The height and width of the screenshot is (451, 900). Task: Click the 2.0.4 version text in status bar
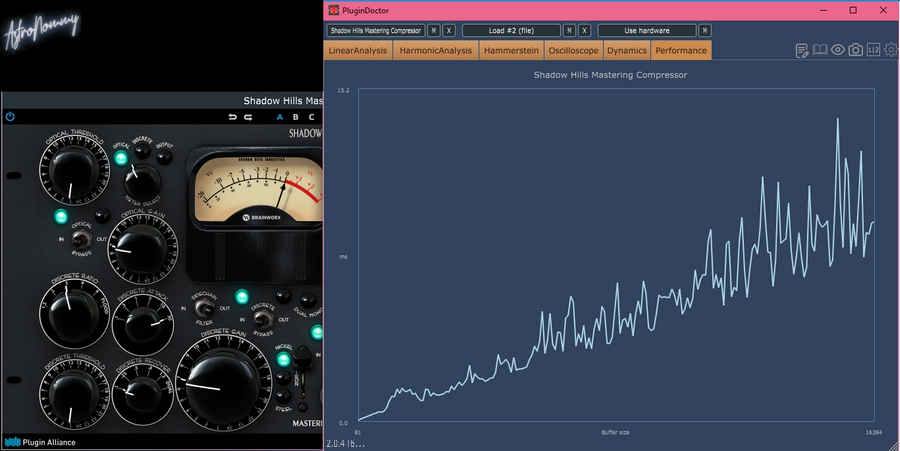coord(346,444)
